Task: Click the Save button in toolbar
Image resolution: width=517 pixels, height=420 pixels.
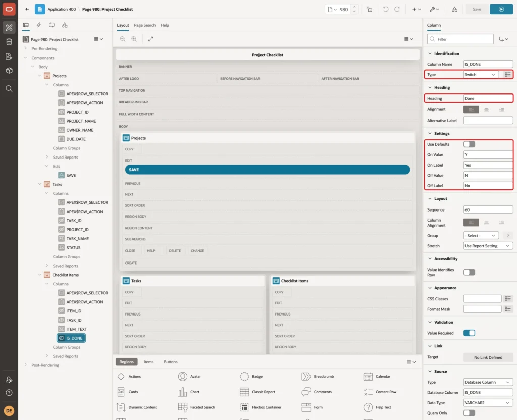Action: (477, 9)
